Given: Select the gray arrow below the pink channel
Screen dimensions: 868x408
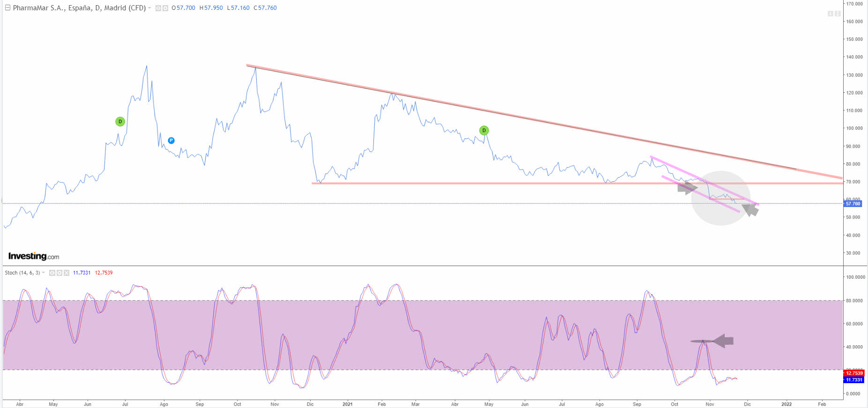Looking at the screenshot, I should 750,210.
